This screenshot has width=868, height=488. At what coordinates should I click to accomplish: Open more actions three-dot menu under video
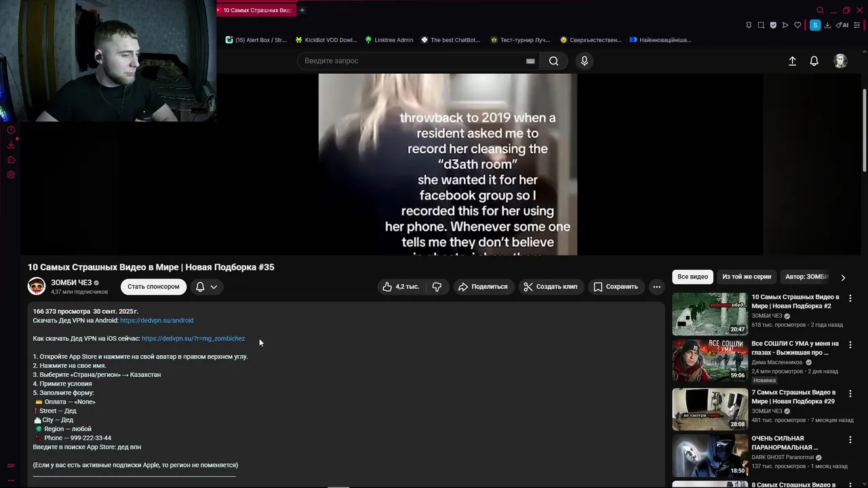656,287
